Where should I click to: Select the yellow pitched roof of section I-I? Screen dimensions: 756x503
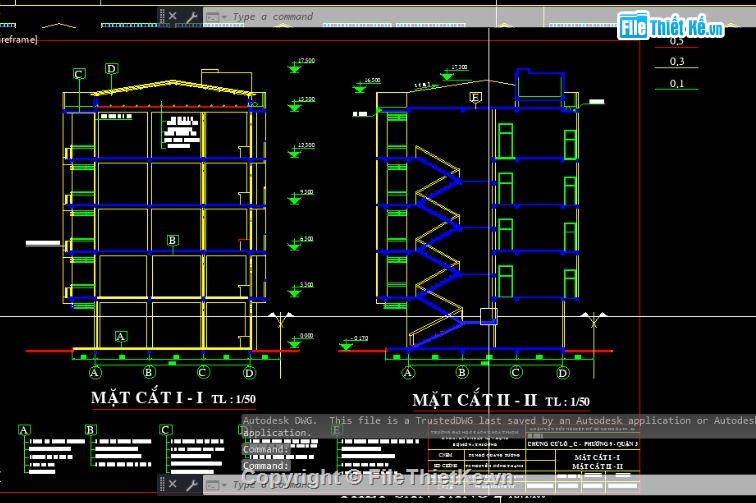[173, 88]
